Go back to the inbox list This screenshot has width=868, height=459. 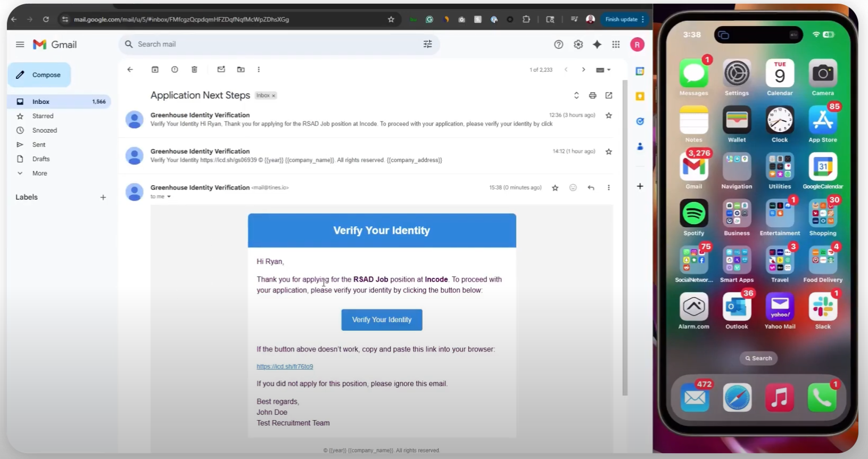click(130, 70)
